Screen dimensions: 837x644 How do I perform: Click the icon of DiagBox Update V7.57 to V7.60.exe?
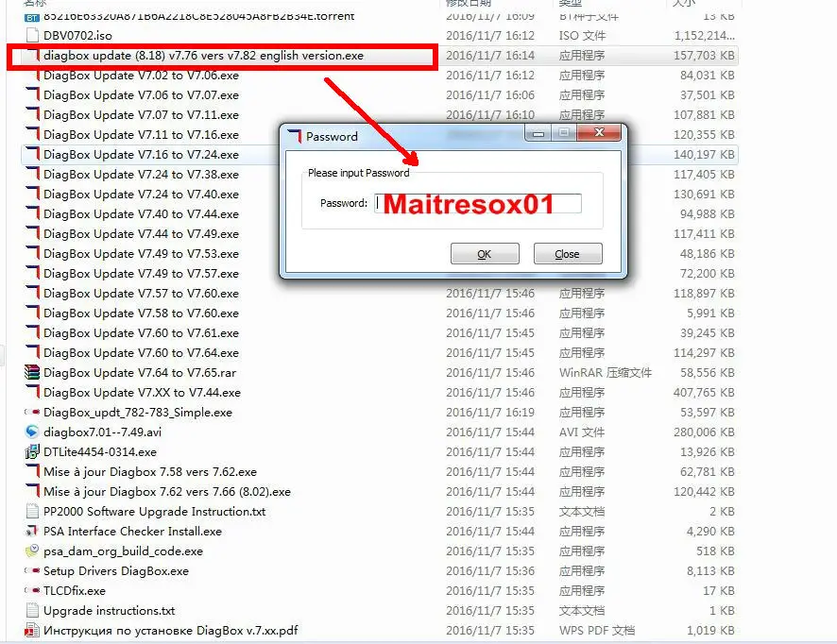[x=32, y=294]
